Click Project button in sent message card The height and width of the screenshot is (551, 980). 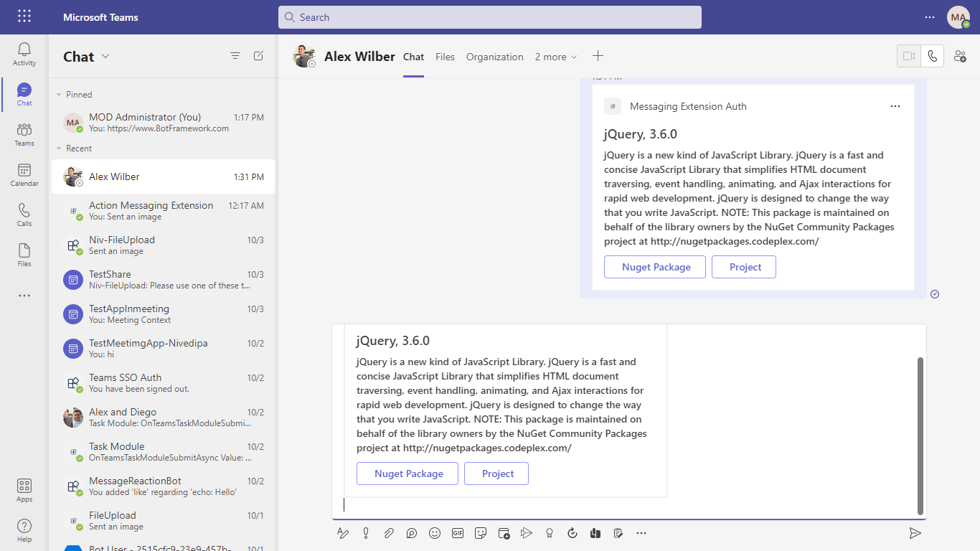point(744,267)
